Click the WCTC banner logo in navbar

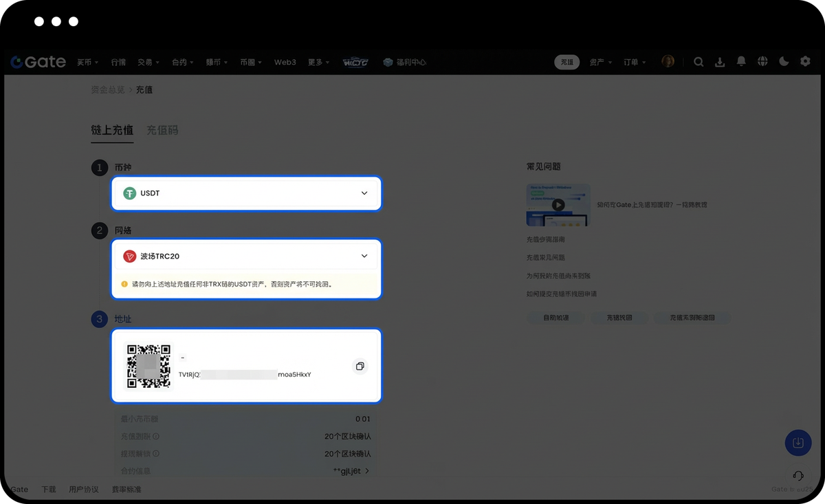pos(355,62)
